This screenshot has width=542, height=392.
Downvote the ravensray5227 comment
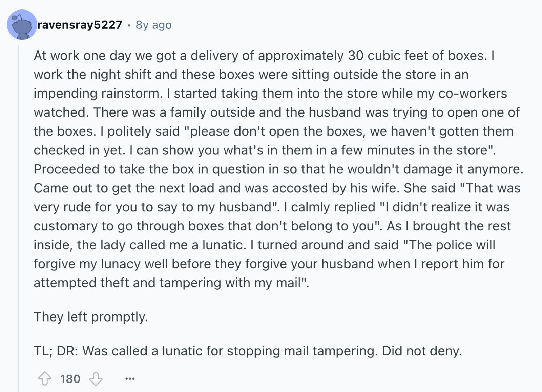pyautogui.click(x=96, y=379)
